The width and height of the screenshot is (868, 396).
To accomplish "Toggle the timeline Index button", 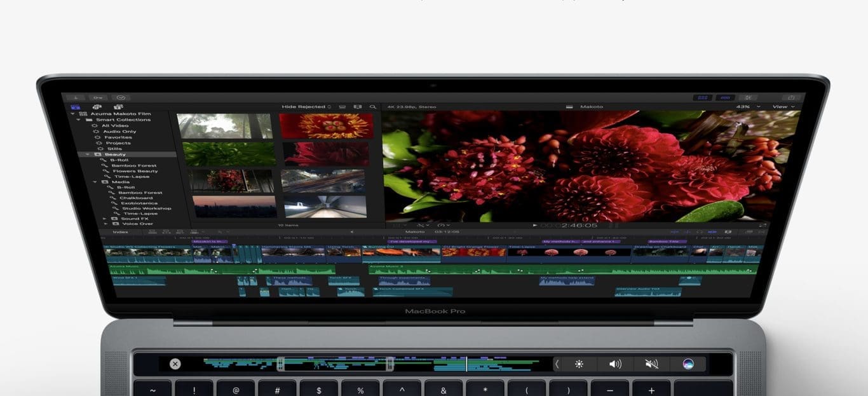I will [120, 232].
